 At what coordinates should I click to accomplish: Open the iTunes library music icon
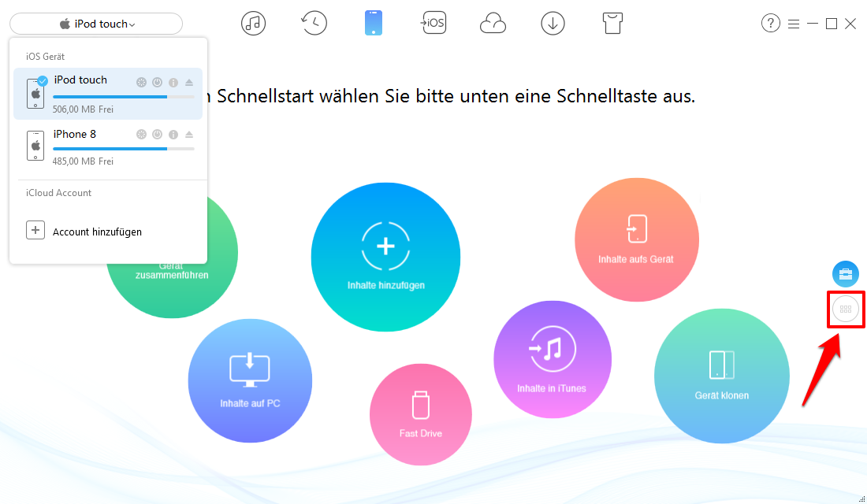point(253,23)
